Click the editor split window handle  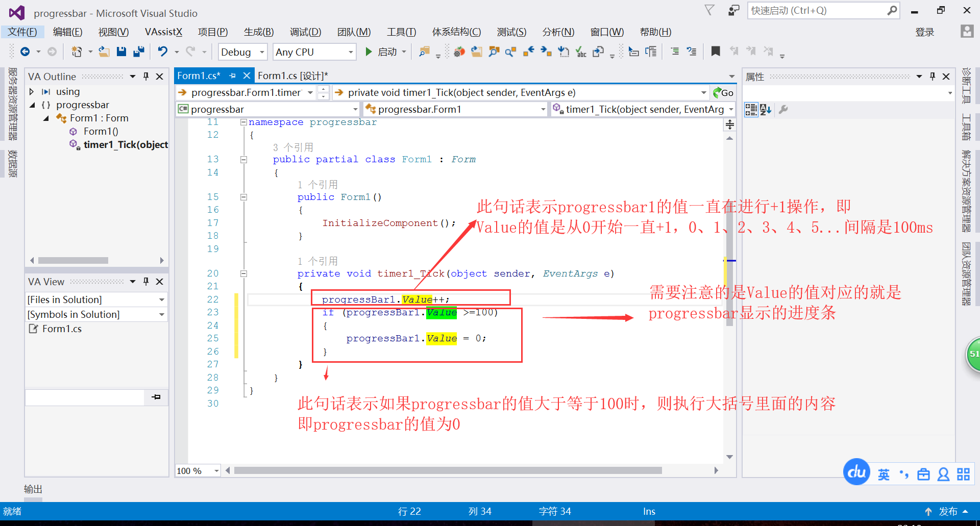click(730, 124)
